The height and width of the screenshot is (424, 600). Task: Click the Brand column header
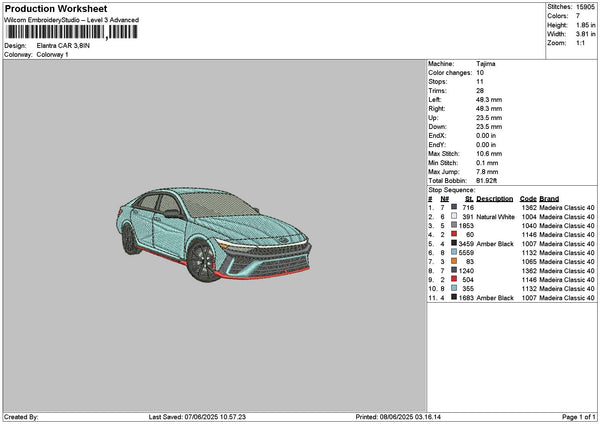(x=549, y=198)
